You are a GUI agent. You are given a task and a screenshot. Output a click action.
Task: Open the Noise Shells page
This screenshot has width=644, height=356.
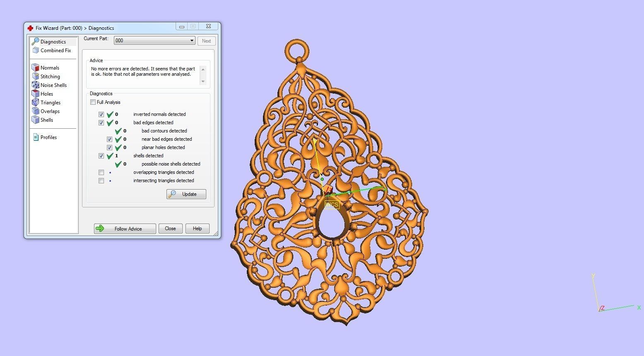pyautogui.click(x=53, y=85)
